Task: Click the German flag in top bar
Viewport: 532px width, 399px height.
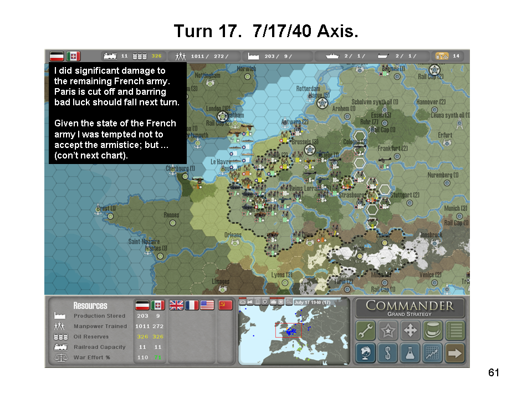Action: [56, 56]
